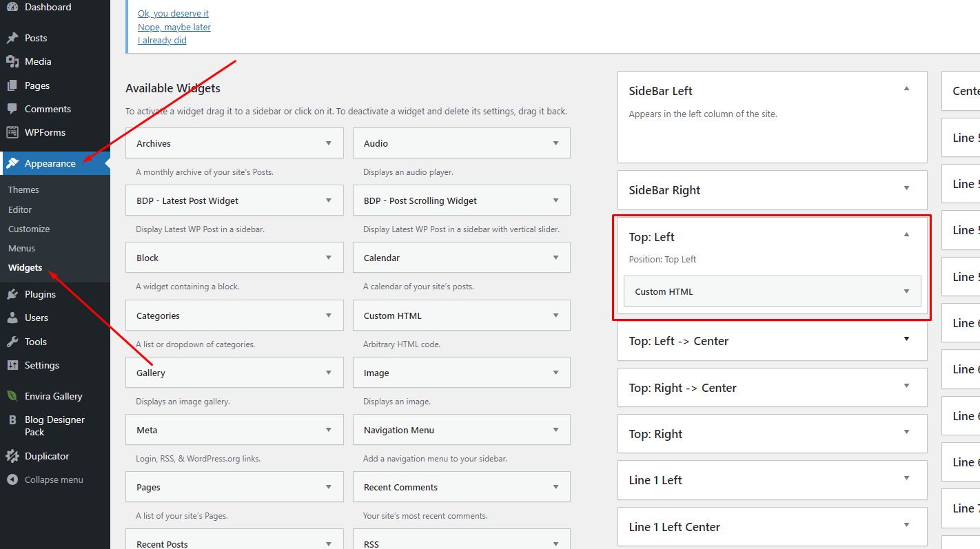Click the Media icon in admin menu

click(12, 61)
